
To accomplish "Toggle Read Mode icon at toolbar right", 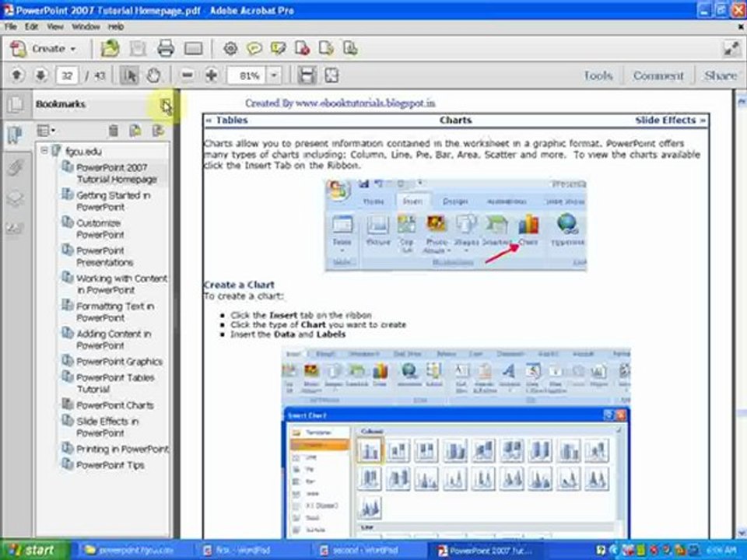I will click(x=731, y=48).
